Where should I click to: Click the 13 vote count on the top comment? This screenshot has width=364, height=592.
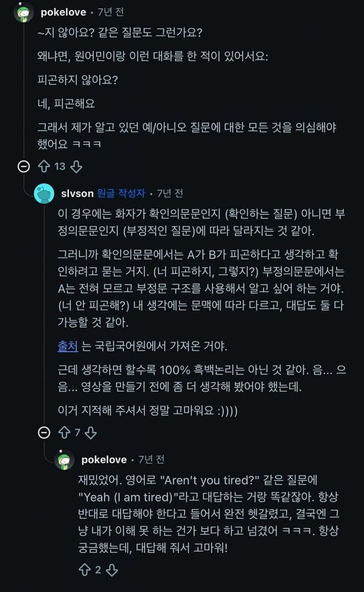(60, 167)
